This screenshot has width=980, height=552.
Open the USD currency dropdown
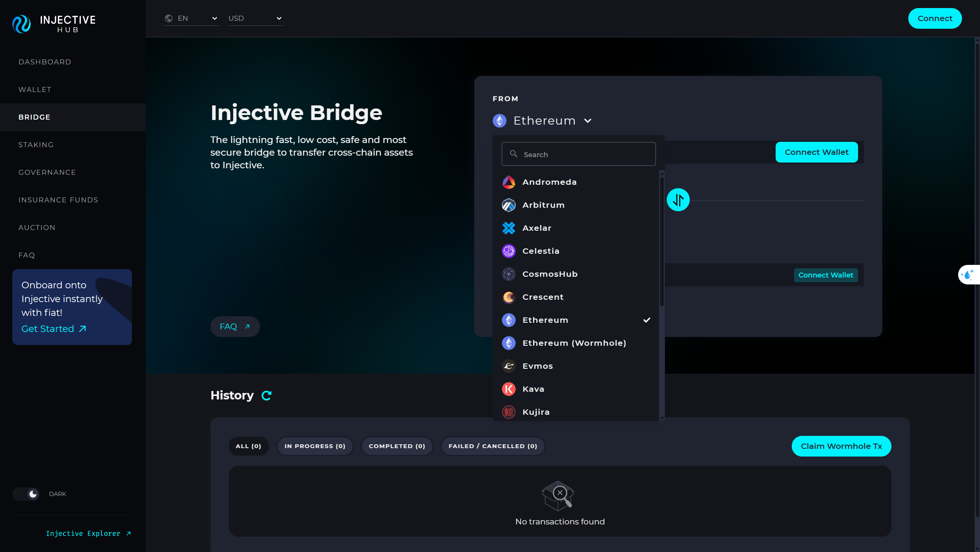256,18
